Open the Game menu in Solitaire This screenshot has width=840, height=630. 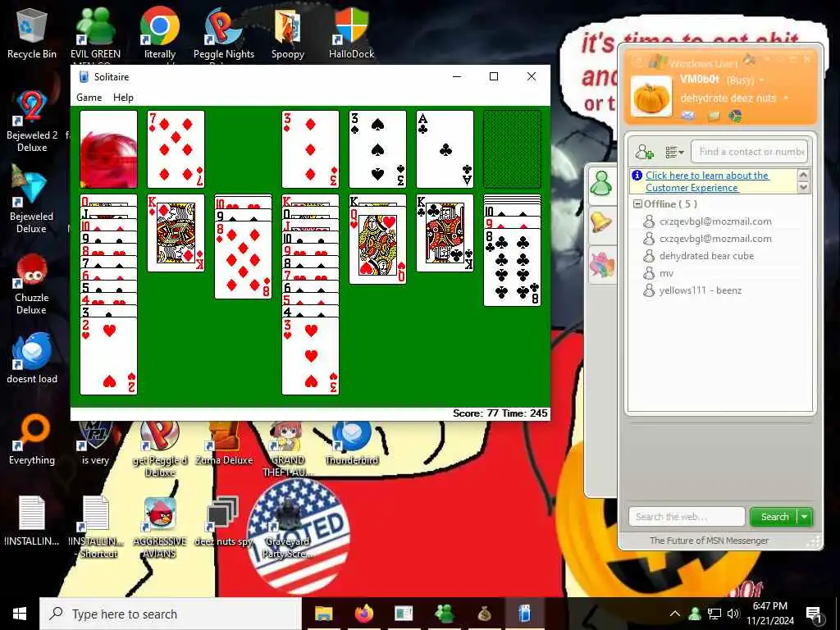[89, 98]
